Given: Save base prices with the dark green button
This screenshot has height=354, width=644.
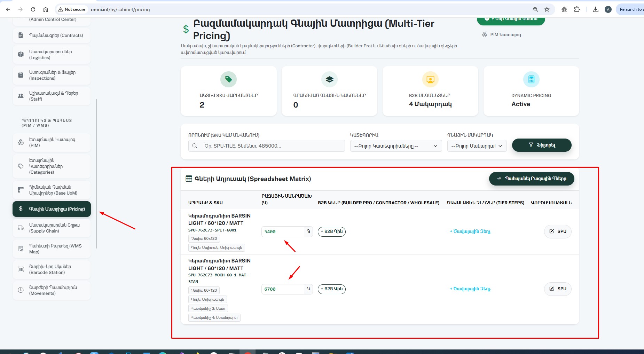Looking at the screenshot, I should (x=532, y=179).
